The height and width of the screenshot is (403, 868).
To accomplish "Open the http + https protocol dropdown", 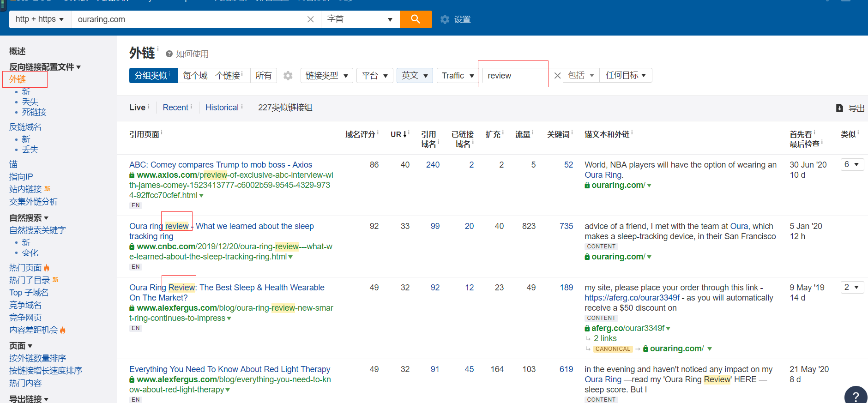I will click(40, 19).
